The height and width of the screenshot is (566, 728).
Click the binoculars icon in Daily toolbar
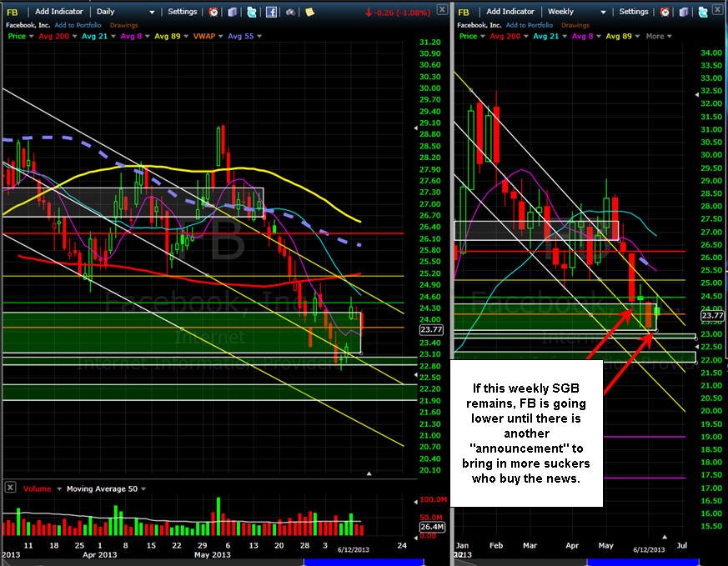point(291,12)
